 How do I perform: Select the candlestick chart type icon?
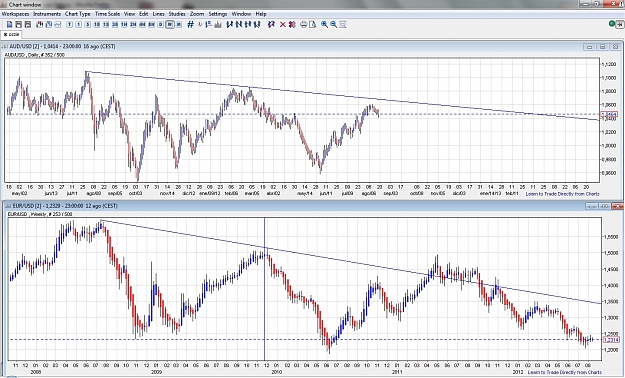click(x=39, y=25)
